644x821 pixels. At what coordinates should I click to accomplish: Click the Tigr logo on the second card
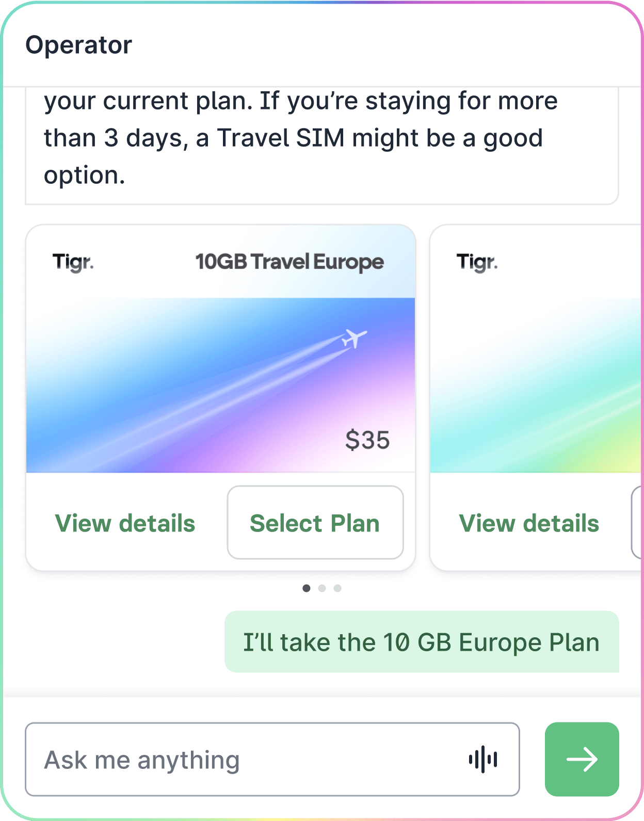tap(477, 262)
